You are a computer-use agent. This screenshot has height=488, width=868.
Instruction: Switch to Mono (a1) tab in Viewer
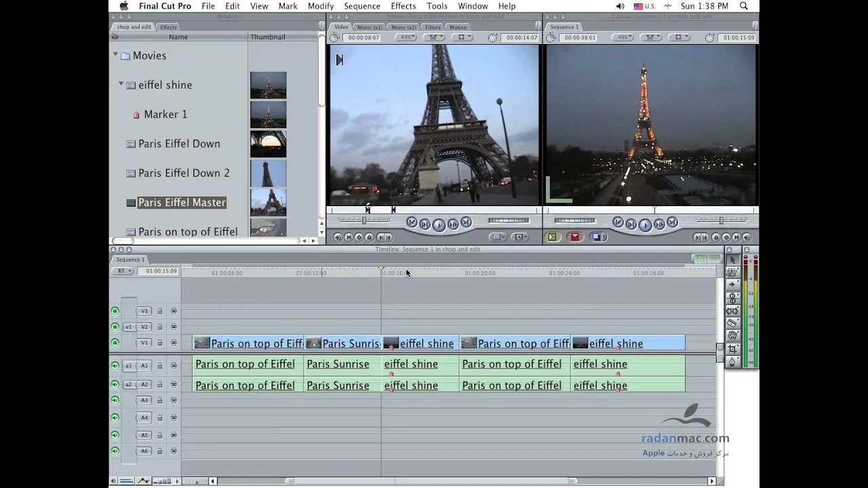(370, 27)
